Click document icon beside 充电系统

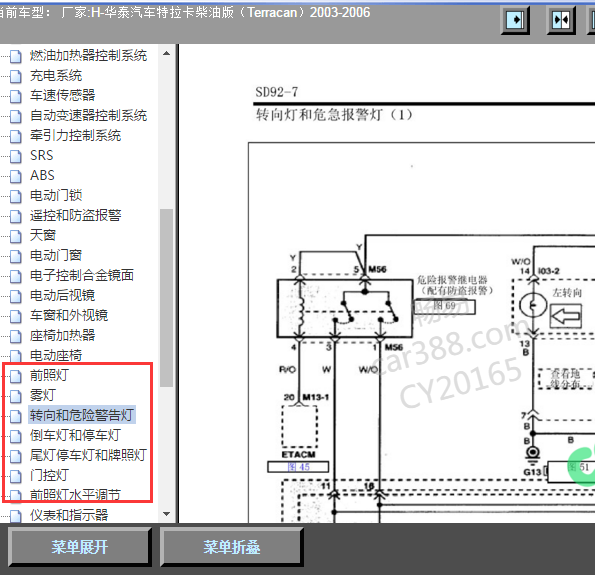pos(16,76)
